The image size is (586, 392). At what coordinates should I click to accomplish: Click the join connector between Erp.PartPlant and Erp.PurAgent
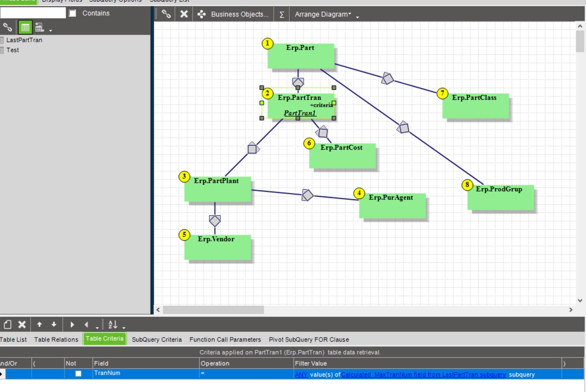point(307,195)
